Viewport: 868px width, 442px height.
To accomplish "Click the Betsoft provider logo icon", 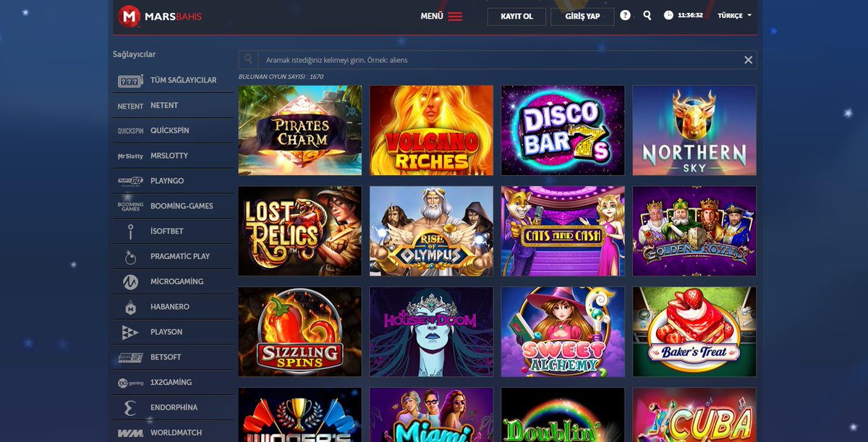I will (x=130, y=357).
